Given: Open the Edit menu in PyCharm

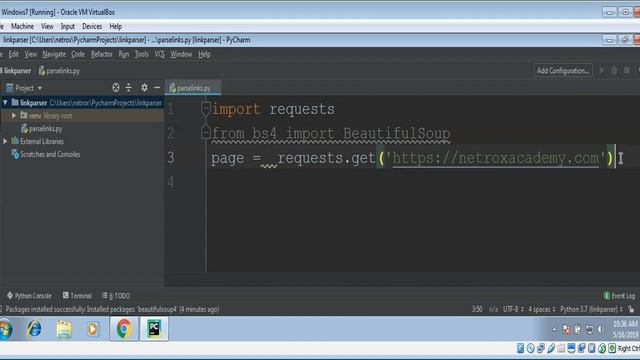Looking at the screenshot, I should click(x=13, y=54).
